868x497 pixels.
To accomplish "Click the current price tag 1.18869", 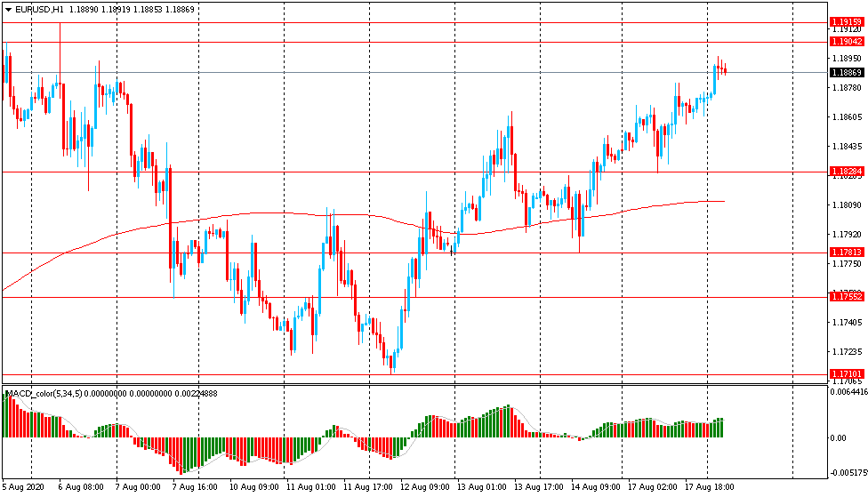I will (x=847, y=73).
